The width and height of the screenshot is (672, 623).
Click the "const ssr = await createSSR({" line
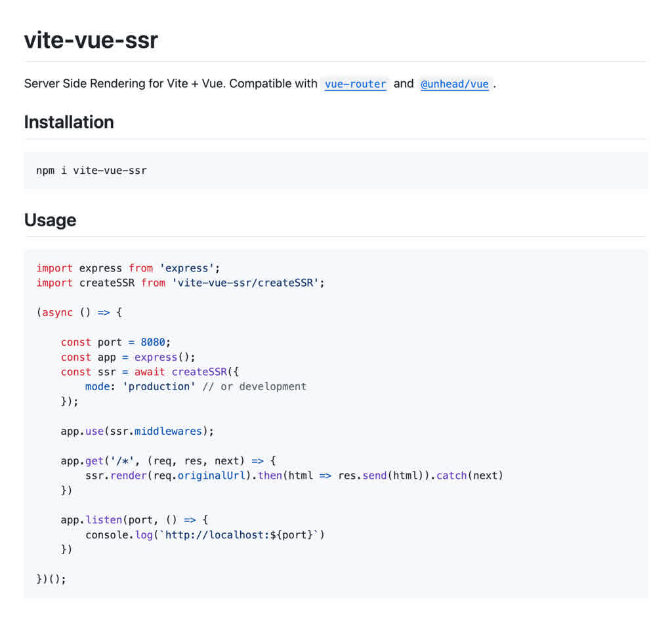[x=150, y=372]
